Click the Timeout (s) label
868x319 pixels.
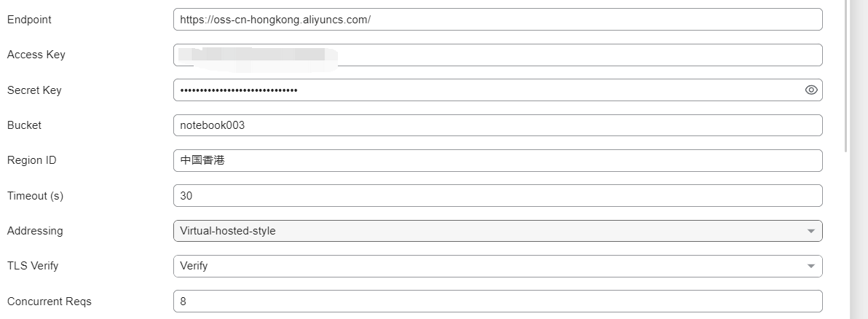click(x=34, y=195)
